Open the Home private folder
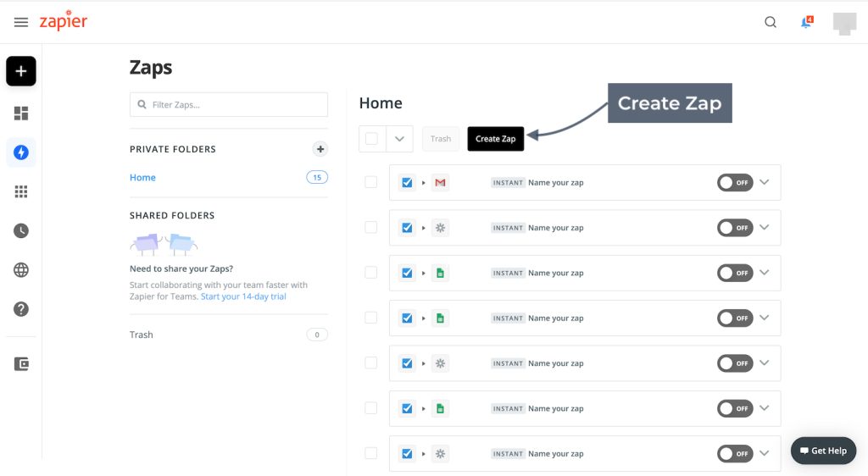 click(142, 178)
